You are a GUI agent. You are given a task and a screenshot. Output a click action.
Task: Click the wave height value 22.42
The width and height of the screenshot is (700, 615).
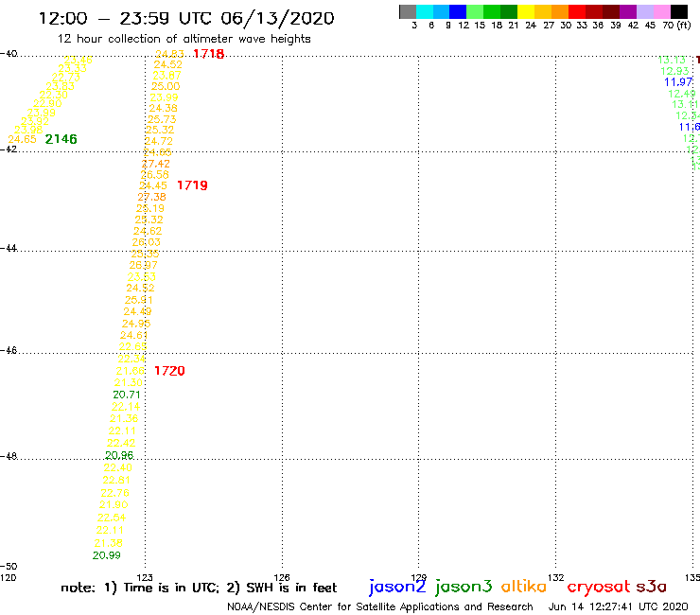[121, 443]
